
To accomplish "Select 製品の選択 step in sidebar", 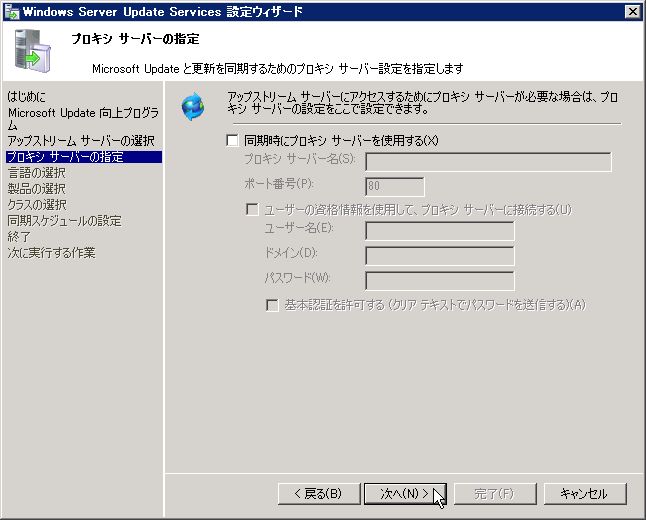I will (x=37, y=189).
